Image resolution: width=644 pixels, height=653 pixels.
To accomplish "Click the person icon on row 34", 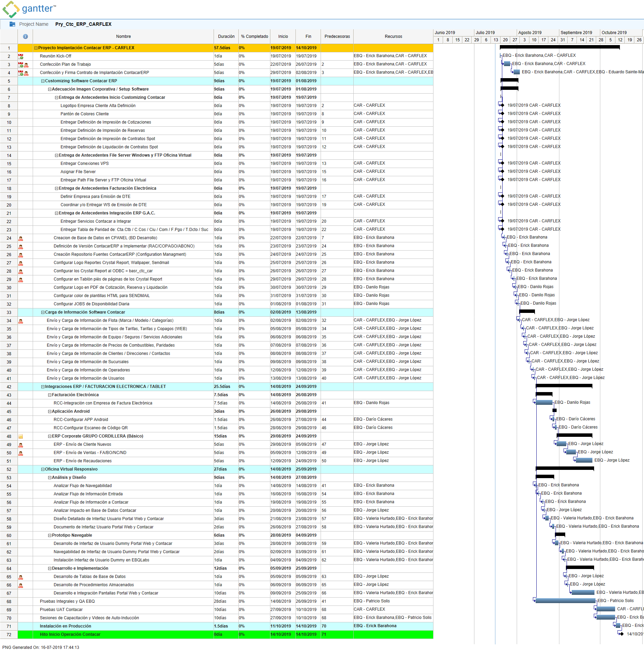I will pos(21,321).
